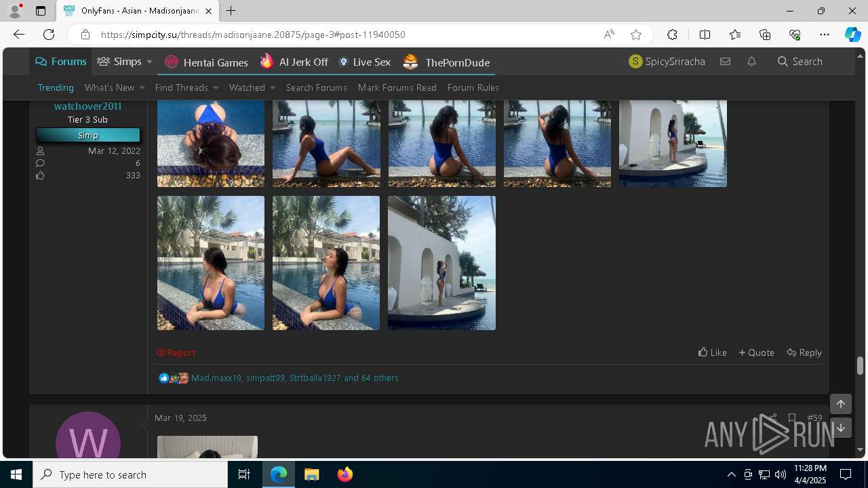Open the Simps members tab
Image resolution: width=868 pixels, height=488 pixels.
point(119,62)
